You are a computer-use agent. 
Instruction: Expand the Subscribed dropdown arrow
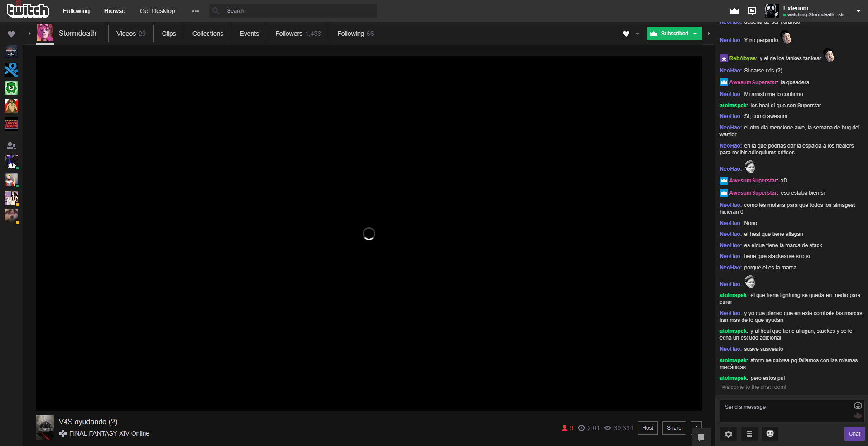coord(695,34)
